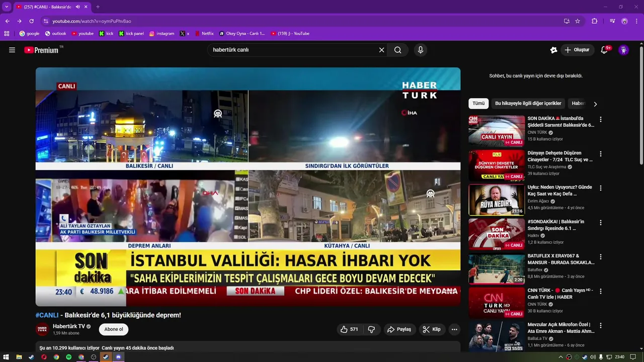Click the #CANLI hashtag in the title
Screen dimensions: 644x362
point(47,315)
